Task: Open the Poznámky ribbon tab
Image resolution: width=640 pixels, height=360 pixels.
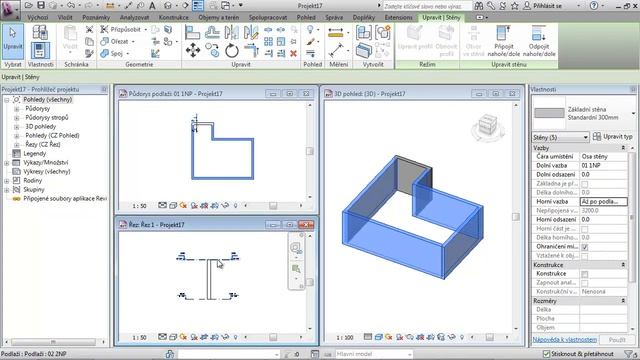Action: click(96, 18)
